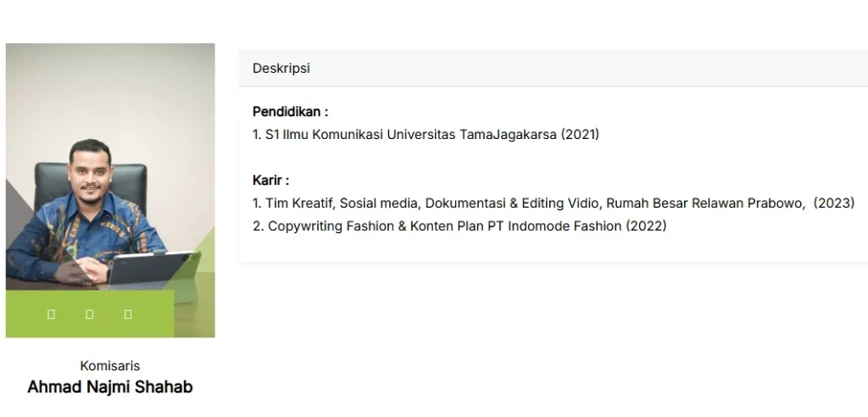868x417 pixels.
Task: Click the Karir heading
Action: pyautogui.click(x=271, y=181)
